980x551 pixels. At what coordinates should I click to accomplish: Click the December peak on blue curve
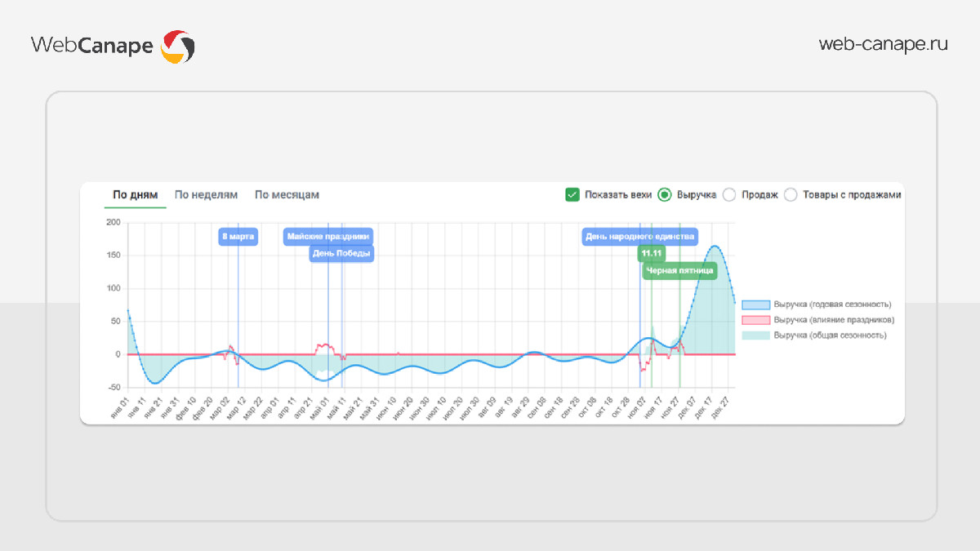click(x=715, y=246)
